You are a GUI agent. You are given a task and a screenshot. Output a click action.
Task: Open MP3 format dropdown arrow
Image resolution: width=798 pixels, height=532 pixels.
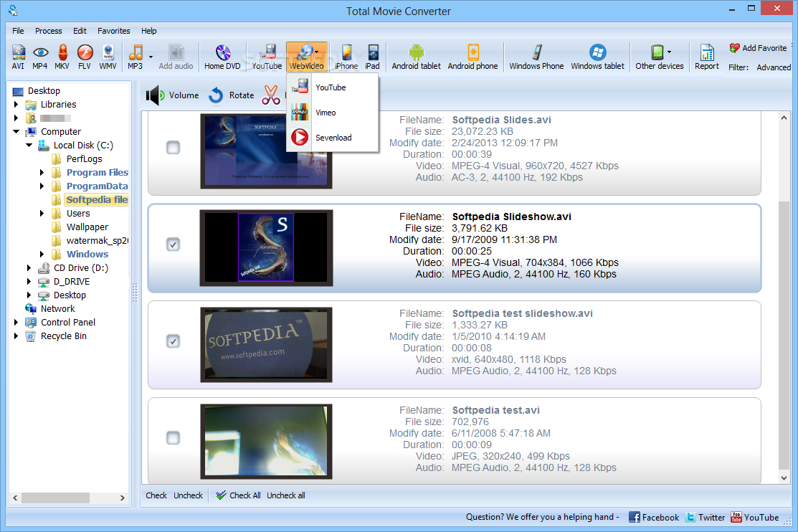(x=151, y=57)
